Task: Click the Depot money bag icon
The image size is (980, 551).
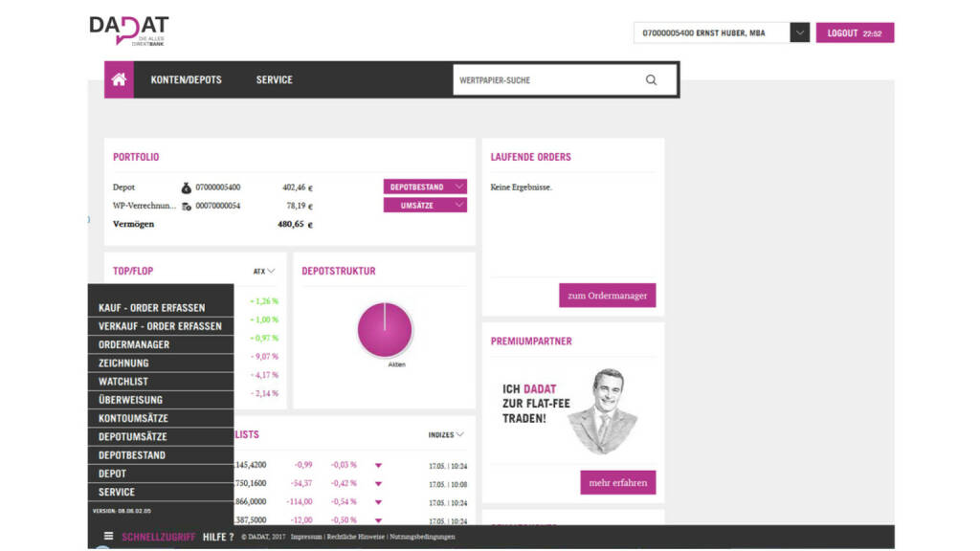Action: pyautogui.click(x=187, y=187)
